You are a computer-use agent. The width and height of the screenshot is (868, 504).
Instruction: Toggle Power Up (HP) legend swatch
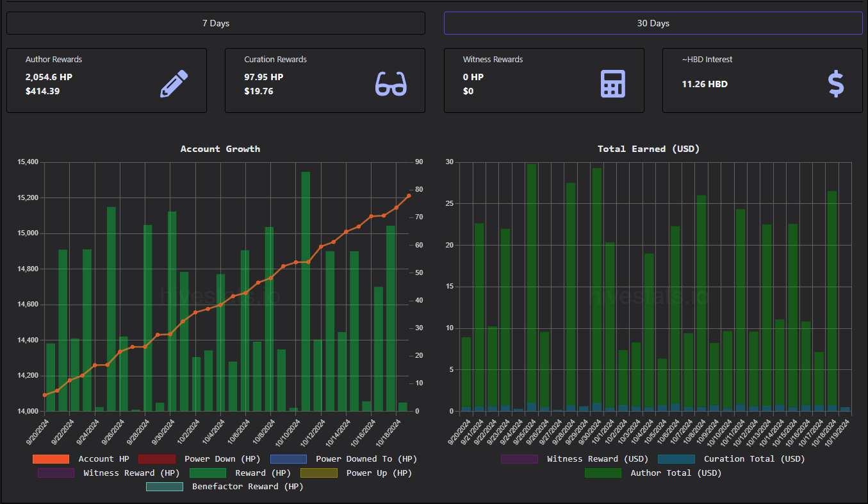pyautogui.click(x=319, y=473)
